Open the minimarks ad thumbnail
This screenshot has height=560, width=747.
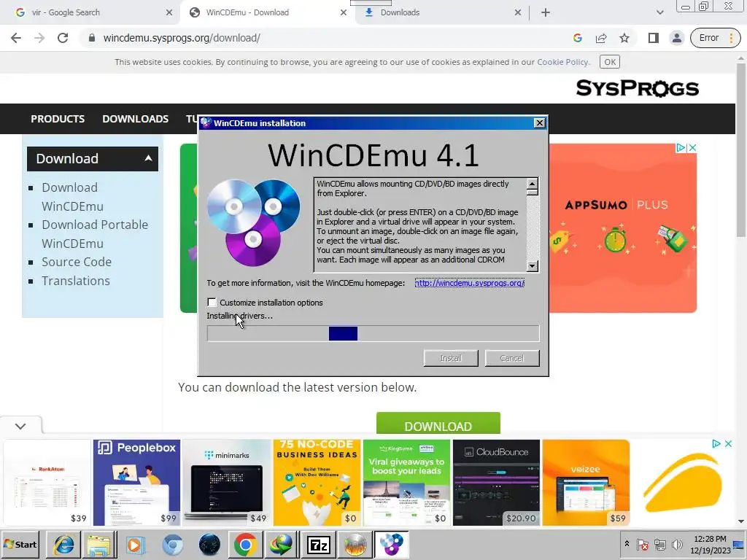click(227, 483)
